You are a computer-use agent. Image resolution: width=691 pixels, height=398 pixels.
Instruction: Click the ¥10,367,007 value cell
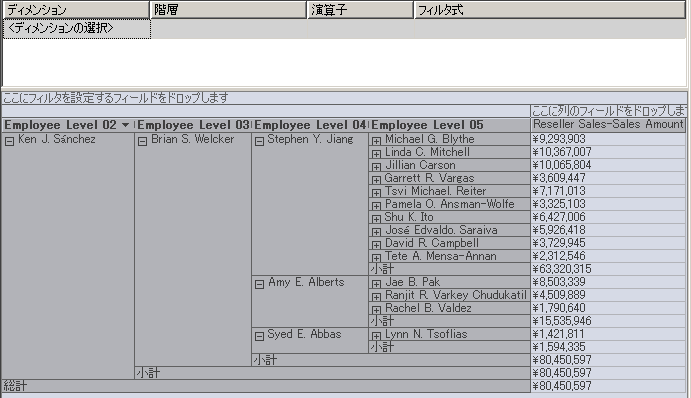click(608, 152)
